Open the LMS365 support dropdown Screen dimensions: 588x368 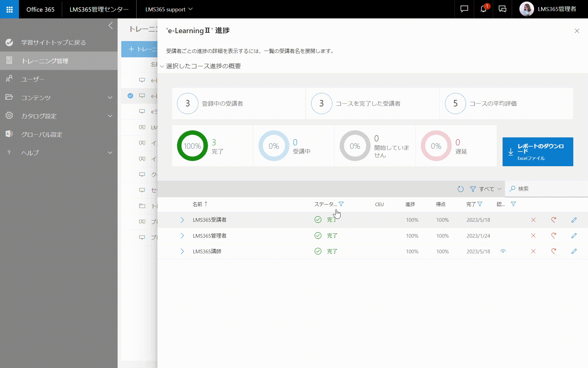point(169,9)
